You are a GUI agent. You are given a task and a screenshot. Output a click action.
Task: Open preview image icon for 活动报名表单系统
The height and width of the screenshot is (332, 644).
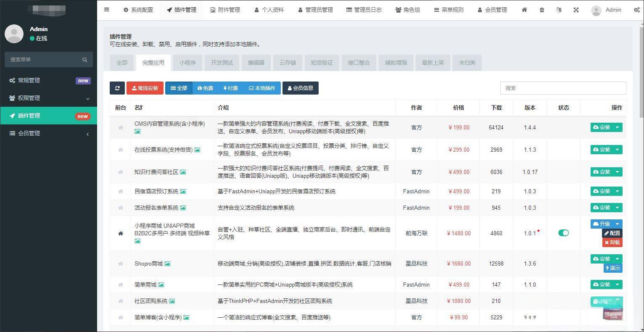[183, 208]
